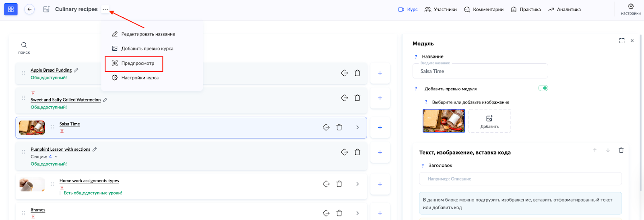Open the Участники tab
Screen dimensions: 644x220
[441, 9]
